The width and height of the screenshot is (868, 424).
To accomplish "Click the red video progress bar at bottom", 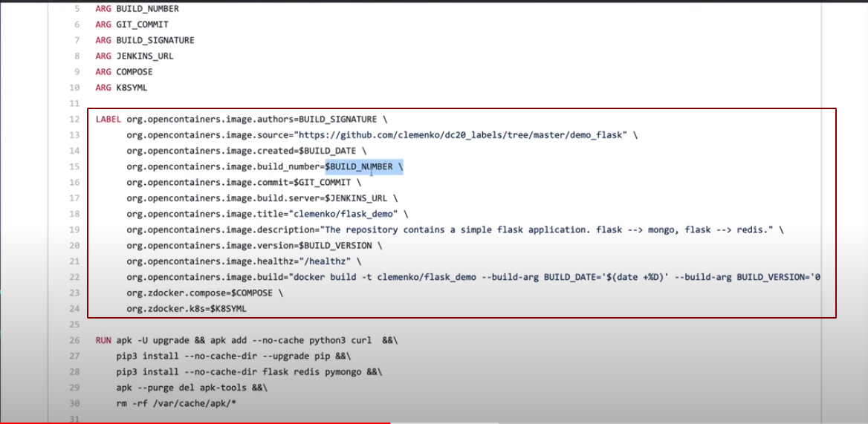I will (x=195, y=423).
